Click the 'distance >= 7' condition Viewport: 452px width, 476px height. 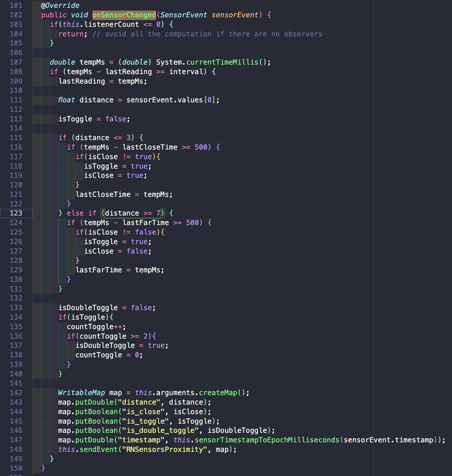coord(133,213)
